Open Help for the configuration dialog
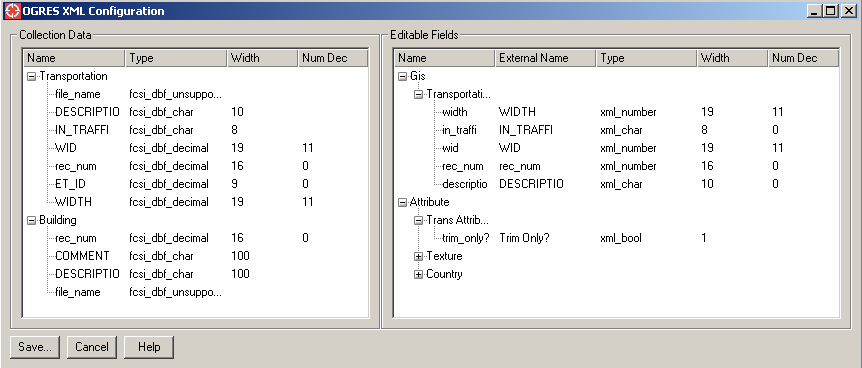862x368 pixels. [x=149, y=347]
